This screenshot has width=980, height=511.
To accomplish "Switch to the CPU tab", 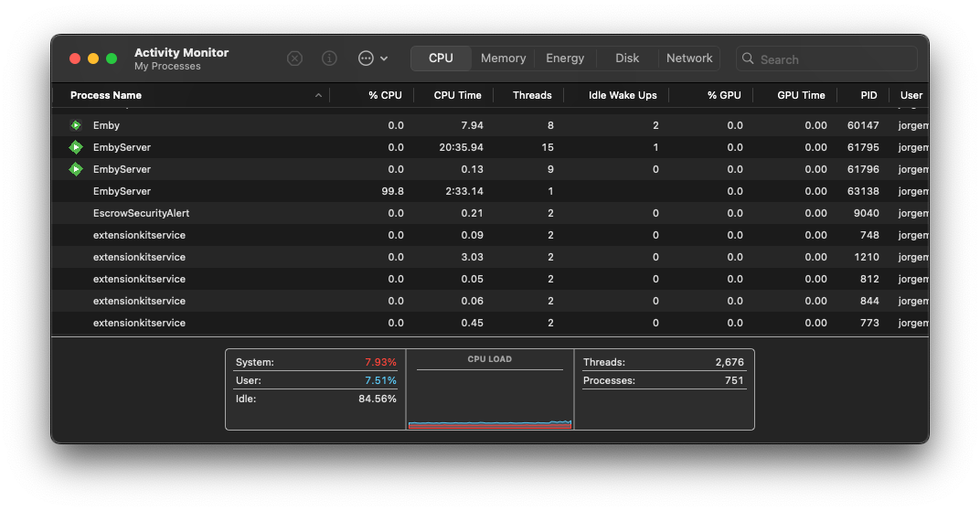I will [441, 59].
